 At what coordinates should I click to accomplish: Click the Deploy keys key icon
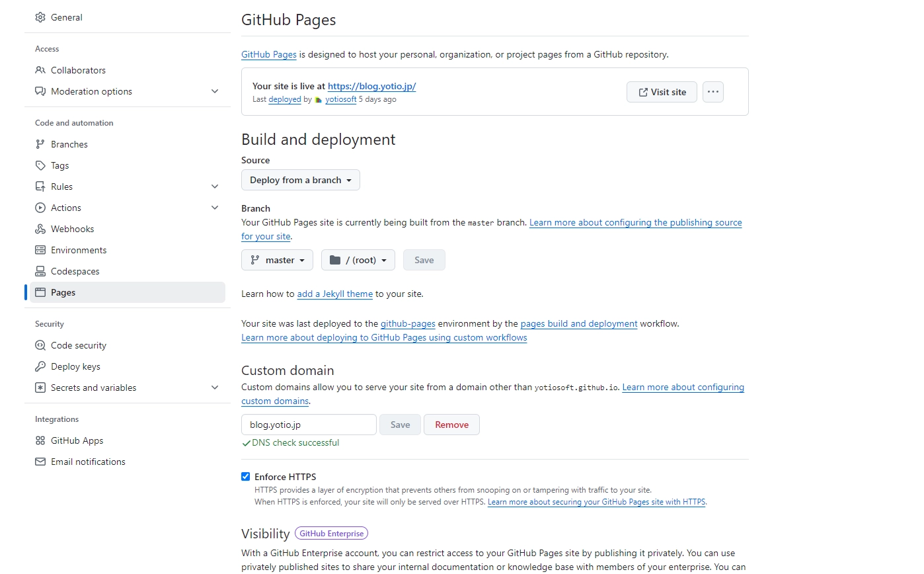coord(40,366)
